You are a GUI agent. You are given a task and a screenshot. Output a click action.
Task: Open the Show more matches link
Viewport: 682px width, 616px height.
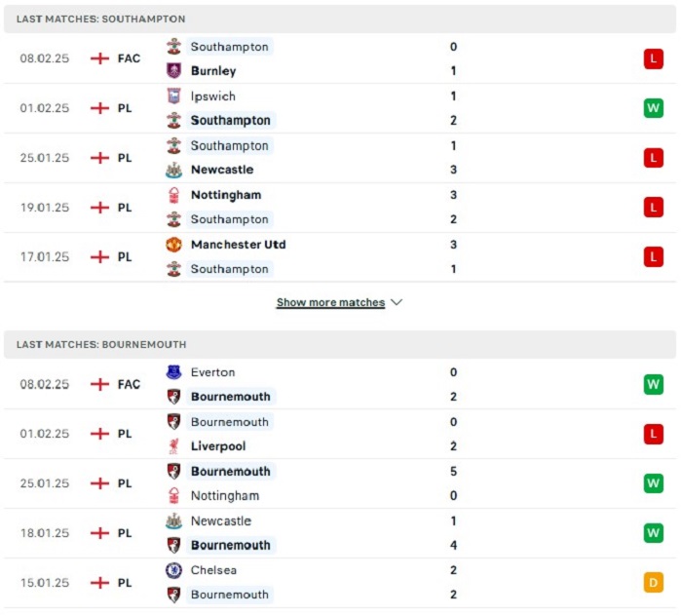(330, 302)
